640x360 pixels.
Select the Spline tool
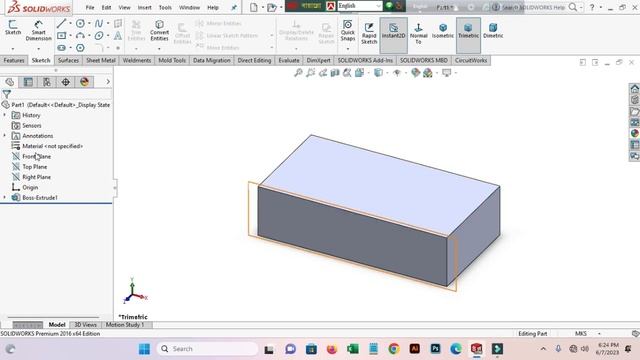pyautogui.click(x=99, y=24)
